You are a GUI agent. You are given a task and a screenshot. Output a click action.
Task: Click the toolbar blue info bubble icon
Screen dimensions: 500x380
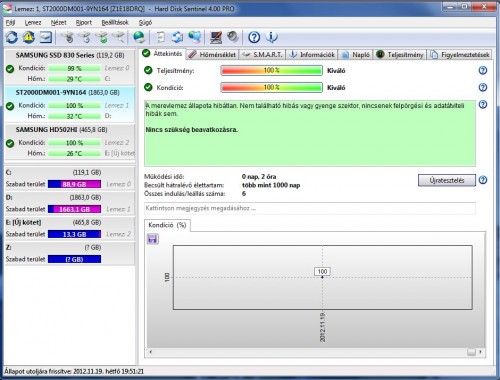coord(272,37)
